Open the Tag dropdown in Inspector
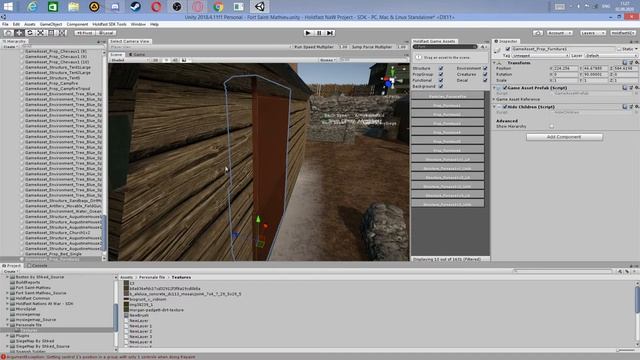 click(x=540, y=56)
